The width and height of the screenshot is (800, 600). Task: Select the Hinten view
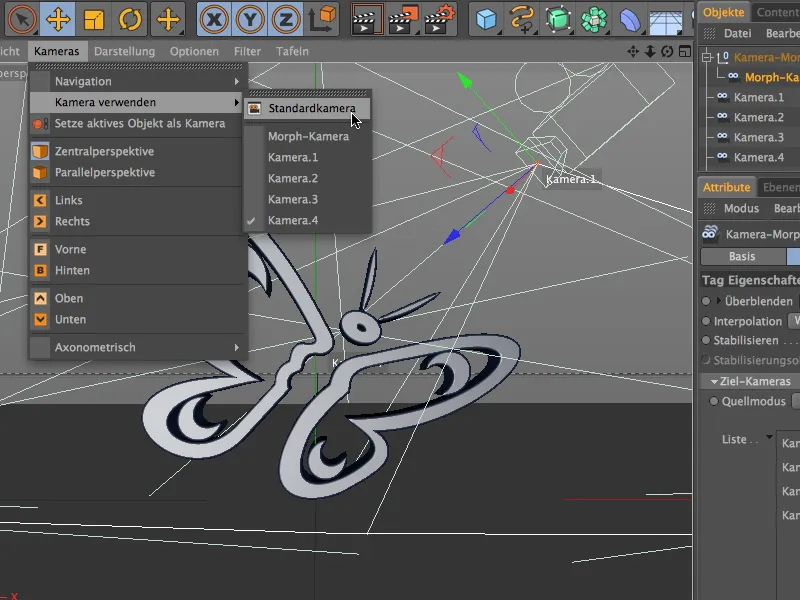coord(138,270)
